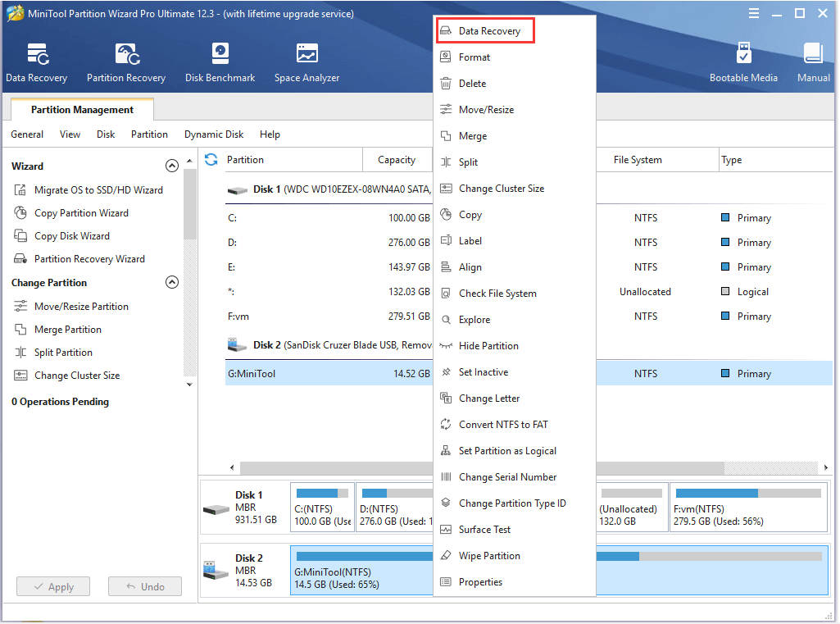Open the View menu
This screenshot has height=624, width=840.
pos(70,134)
